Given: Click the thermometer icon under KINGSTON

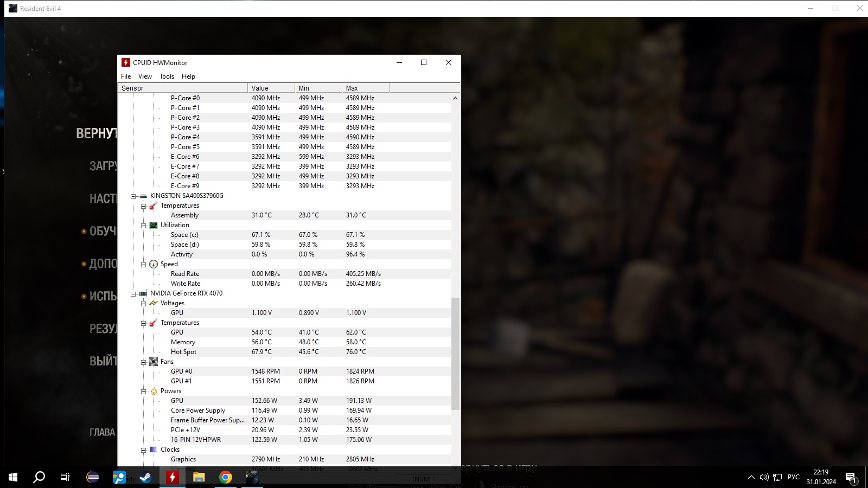Looking at the screenshot, I should 154,206.
